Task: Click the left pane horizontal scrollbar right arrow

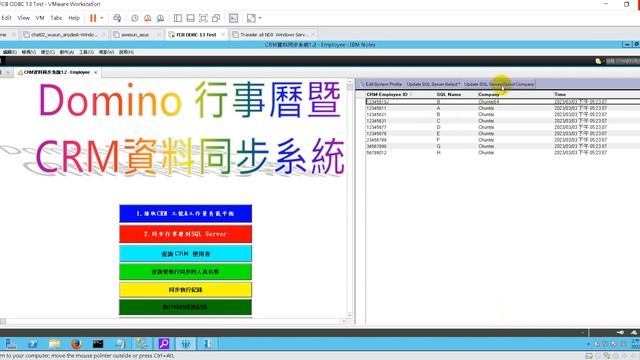Action: [x=344, y=322]
